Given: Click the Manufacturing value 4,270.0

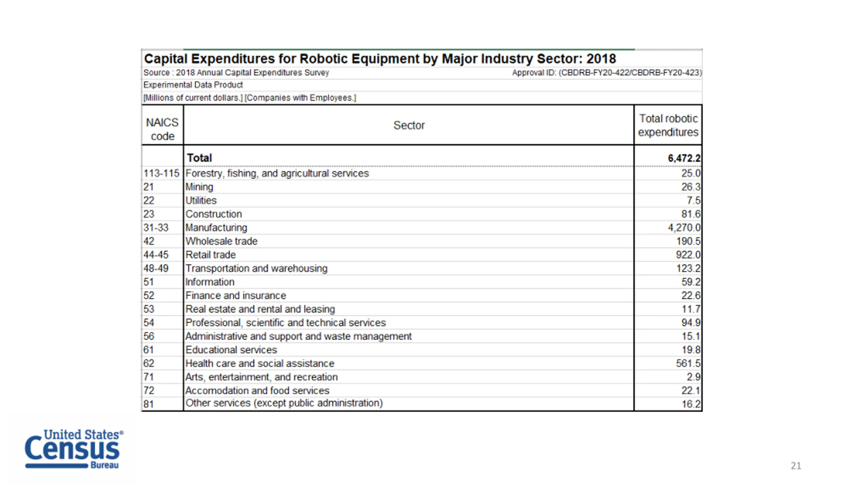Looking at the screenshot, I should coord(684,228).
